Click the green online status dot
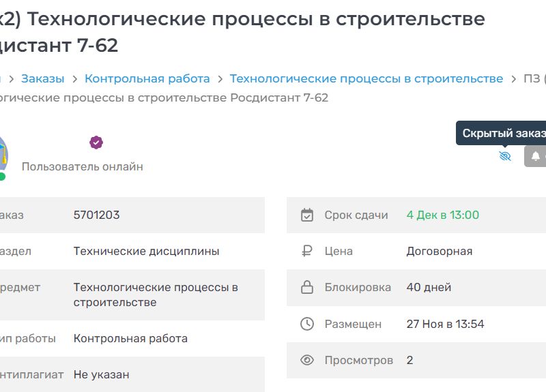Viewport: 546px width, 392px height. click(2, 177)
